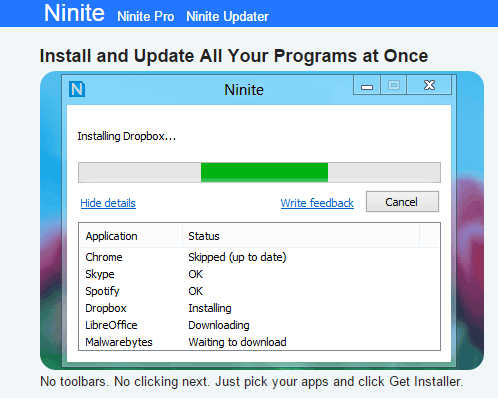Image resolution: width=498 pixels, height=399 pixels.
Task: Click 'Skipped (up to date)' status
Action: 237,257
